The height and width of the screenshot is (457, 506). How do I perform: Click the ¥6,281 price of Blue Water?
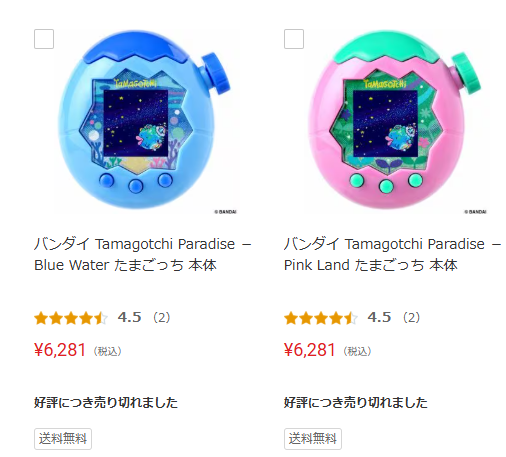(60, 350)
